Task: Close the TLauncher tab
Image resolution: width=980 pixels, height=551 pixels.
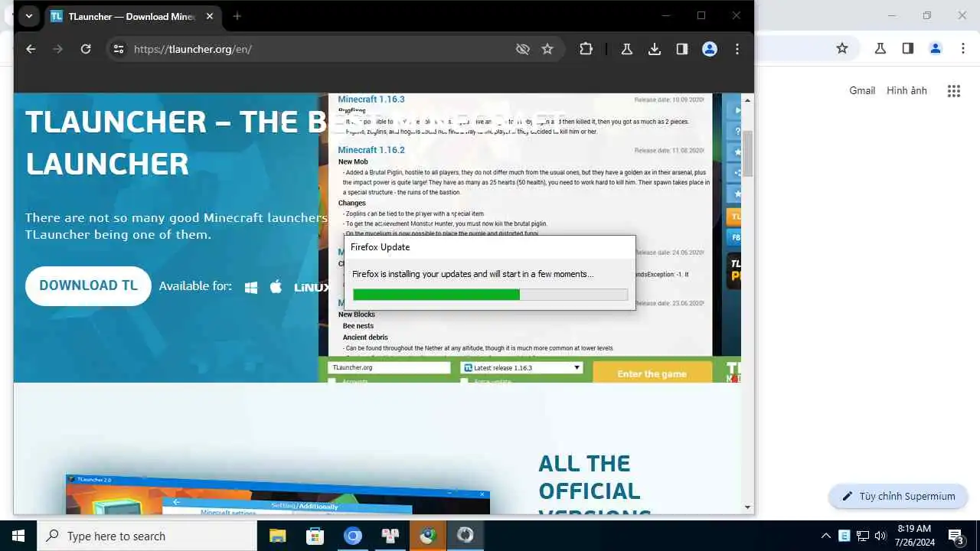Action: tap(210, 16)
